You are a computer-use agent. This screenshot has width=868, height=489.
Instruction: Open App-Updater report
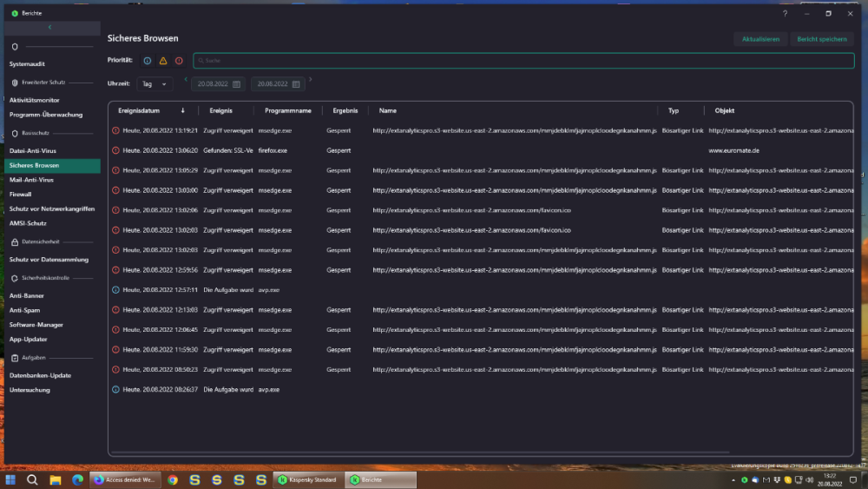click(29, 339)
